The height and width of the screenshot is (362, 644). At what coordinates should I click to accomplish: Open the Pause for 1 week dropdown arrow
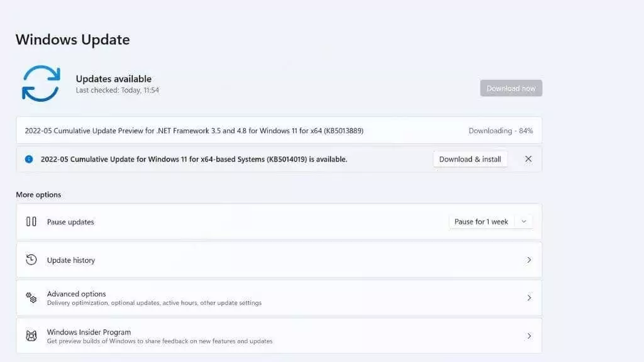(x=524, y=222)
